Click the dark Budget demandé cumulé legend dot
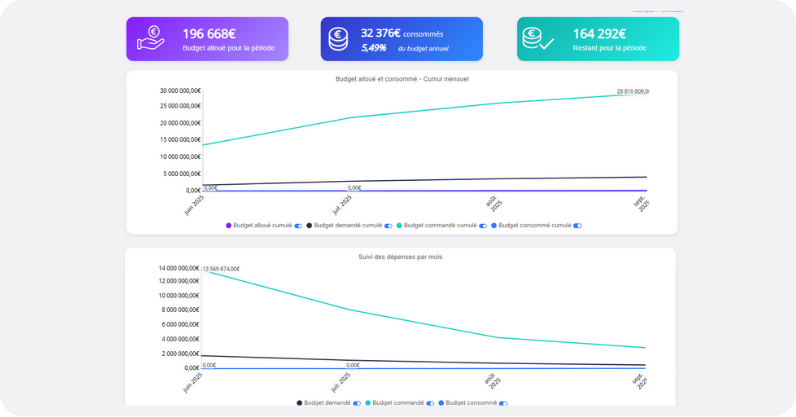The image size is (796, 417). (x=309, y=226)
